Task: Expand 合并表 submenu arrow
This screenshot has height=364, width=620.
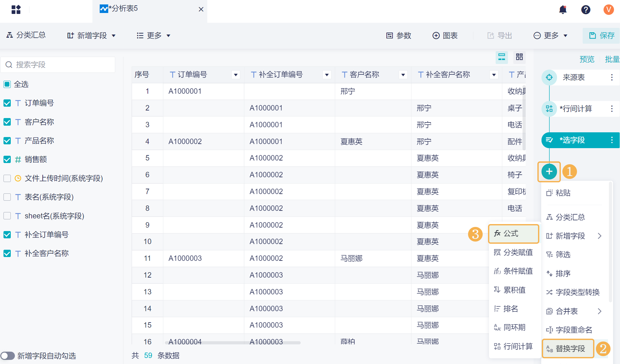Action: click(599, 311)
